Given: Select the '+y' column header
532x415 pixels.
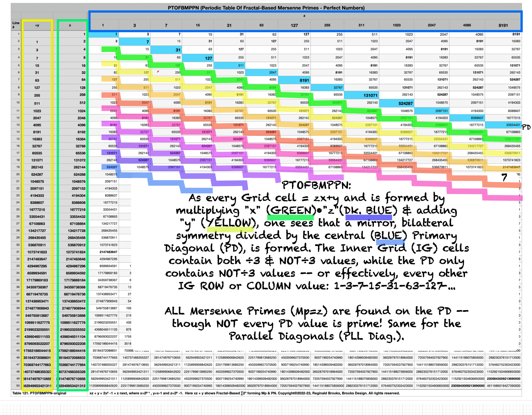Looking at the screenshot, I should pos(37,25).
